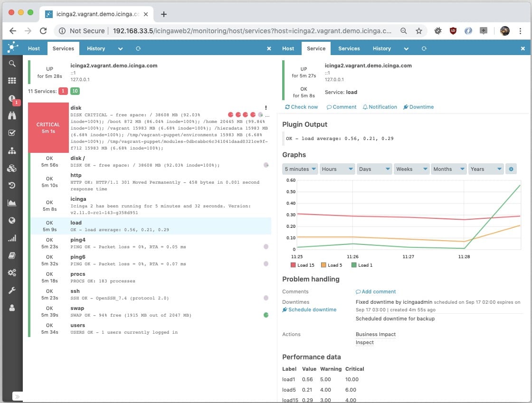Viewport: 532px width, 403px height.
Task: Open the 5 minutes graph range dropdown
Action: click(300, 169)
